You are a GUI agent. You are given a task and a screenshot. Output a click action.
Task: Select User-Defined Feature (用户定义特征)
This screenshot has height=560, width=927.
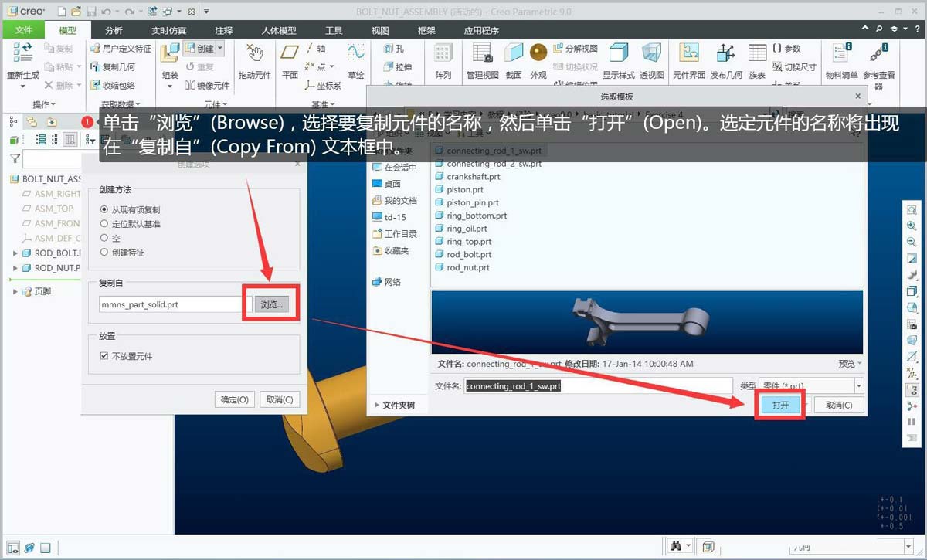tap(121, 49)
